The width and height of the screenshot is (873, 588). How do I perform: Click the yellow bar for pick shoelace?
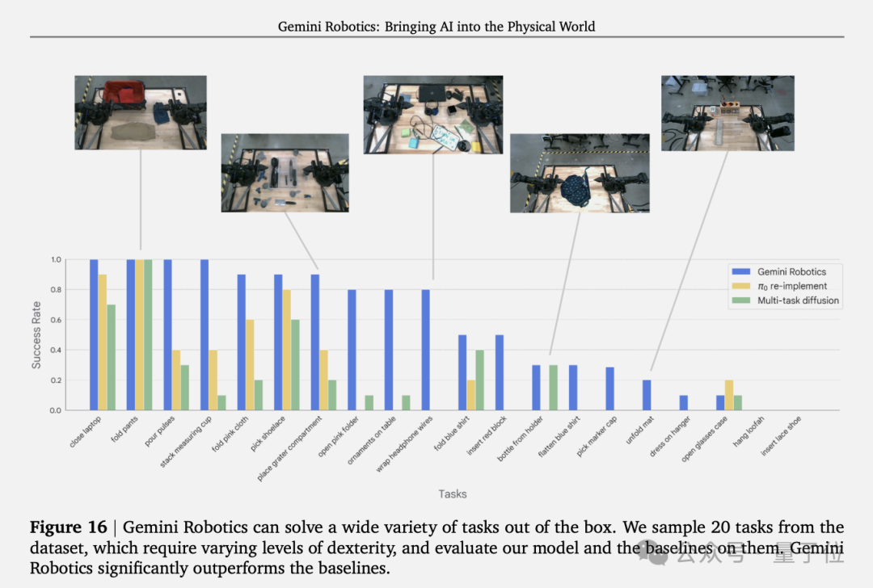(288, 350)
